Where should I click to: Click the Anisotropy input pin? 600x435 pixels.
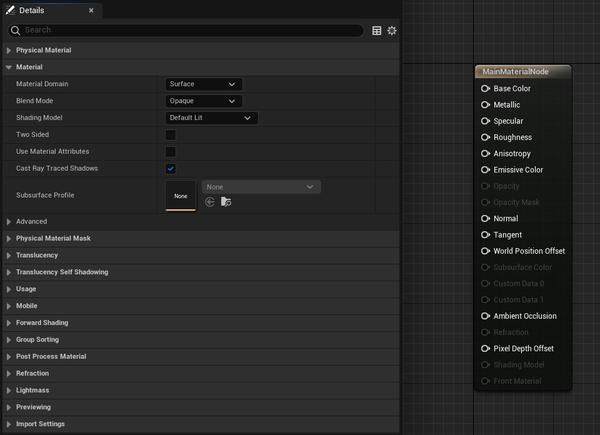pyautogui.click(x=485, y=154)
